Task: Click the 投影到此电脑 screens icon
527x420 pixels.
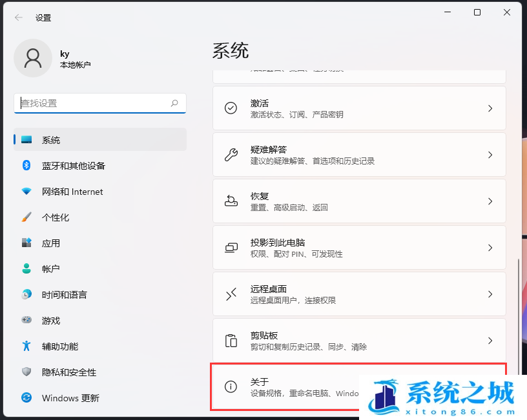Action: tap(231, 248)
